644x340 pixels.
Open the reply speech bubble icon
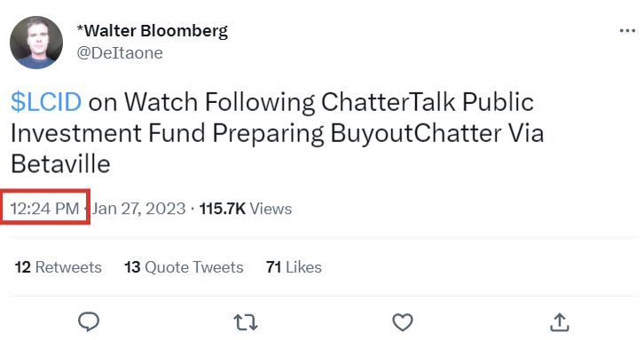(89, 322)
